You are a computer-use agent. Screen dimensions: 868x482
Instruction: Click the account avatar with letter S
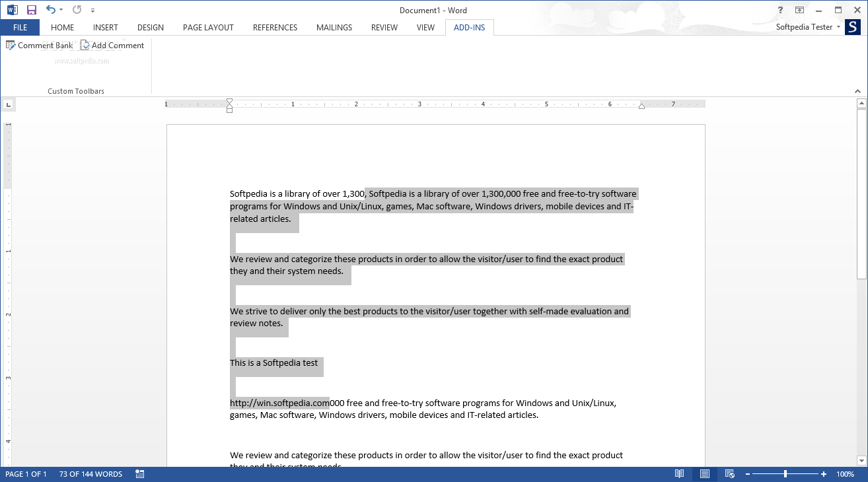tap(852, 27)
